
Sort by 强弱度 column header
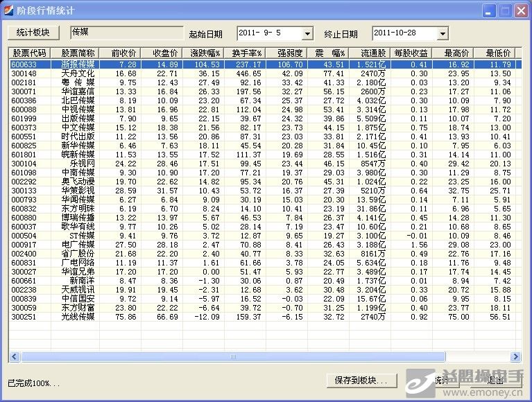pyautogui.click(x=286, y=53)
